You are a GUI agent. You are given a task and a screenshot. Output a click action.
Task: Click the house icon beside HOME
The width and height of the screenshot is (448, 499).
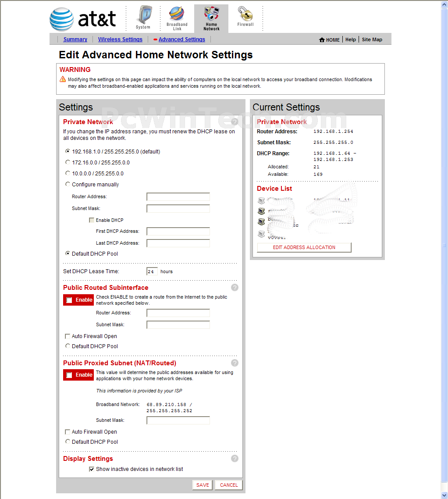click(322, 40)
